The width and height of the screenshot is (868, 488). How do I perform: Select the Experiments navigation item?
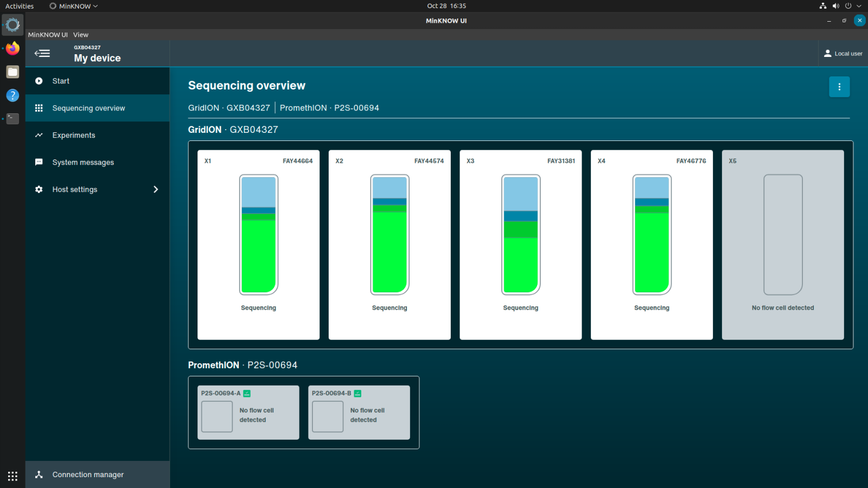coord(74,135)
